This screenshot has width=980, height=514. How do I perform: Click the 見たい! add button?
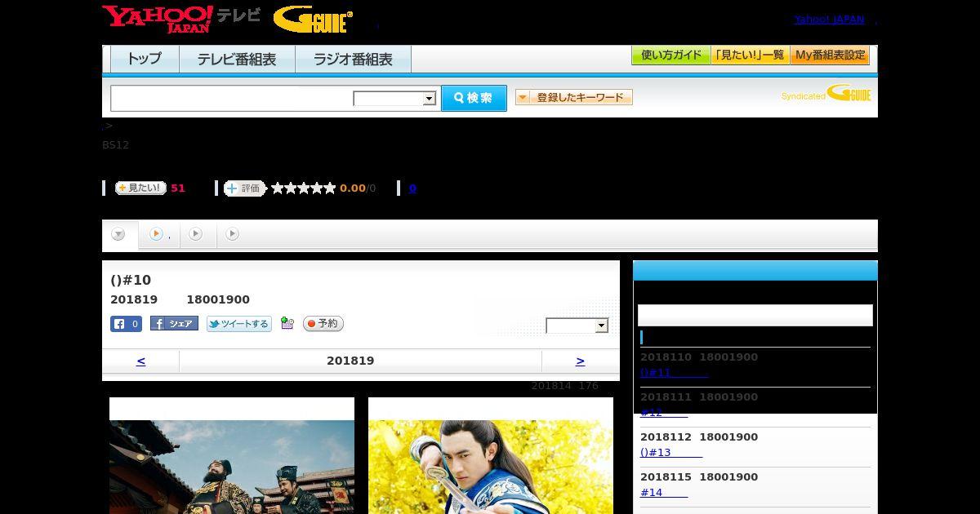140,188
